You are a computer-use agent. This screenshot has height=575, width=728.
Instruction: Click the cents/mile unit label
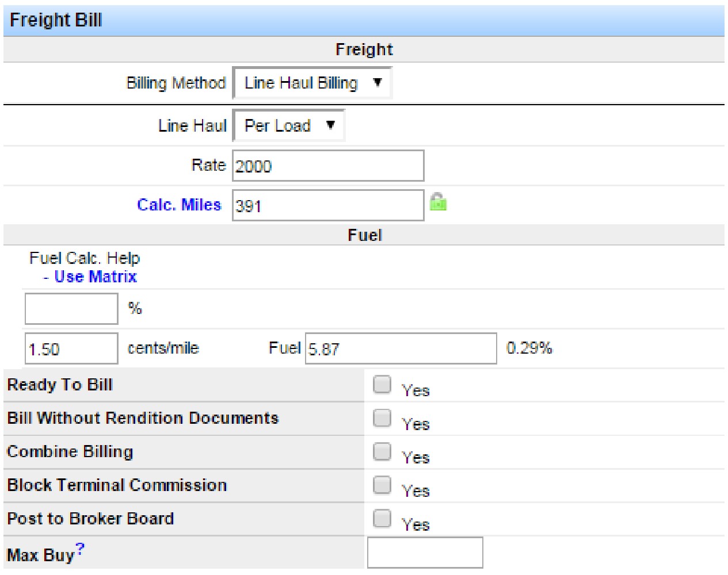coord(163,348)
